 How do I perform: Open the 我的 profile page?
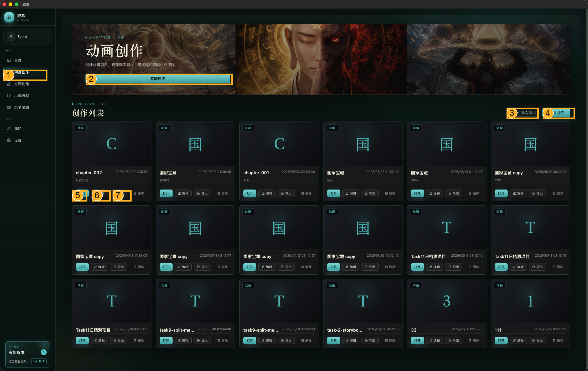click(x=28, y=128)
